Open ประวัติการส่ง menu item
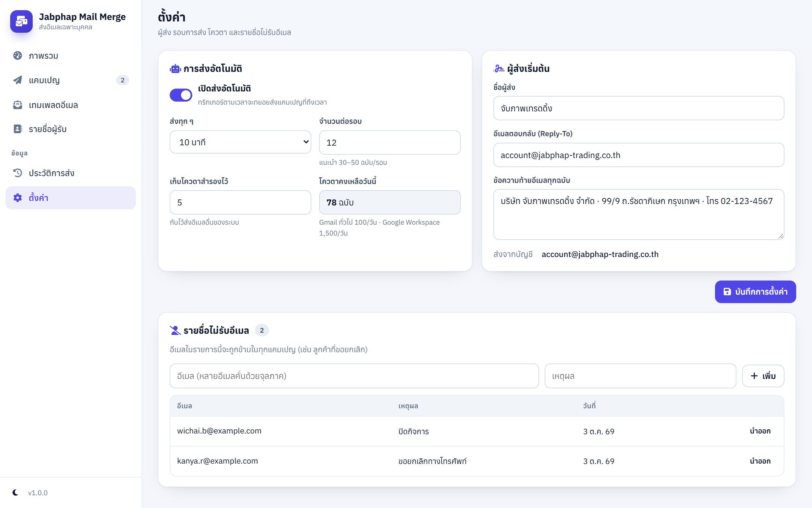 pos(71,173)
